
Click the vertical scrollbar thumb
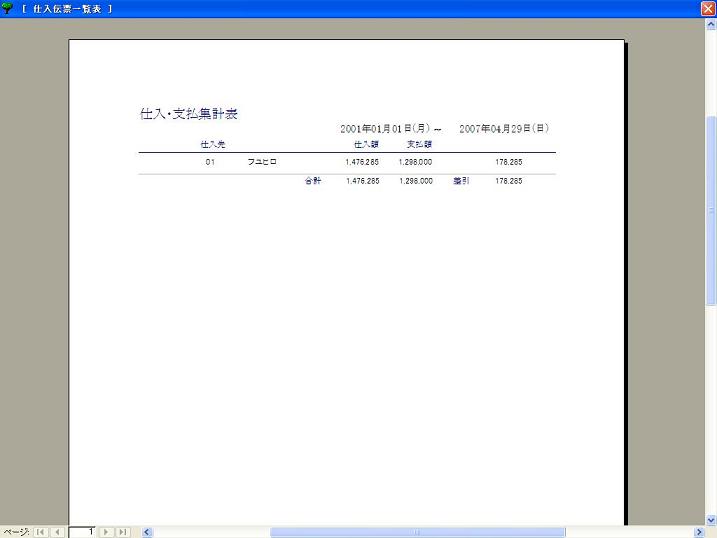711,210
